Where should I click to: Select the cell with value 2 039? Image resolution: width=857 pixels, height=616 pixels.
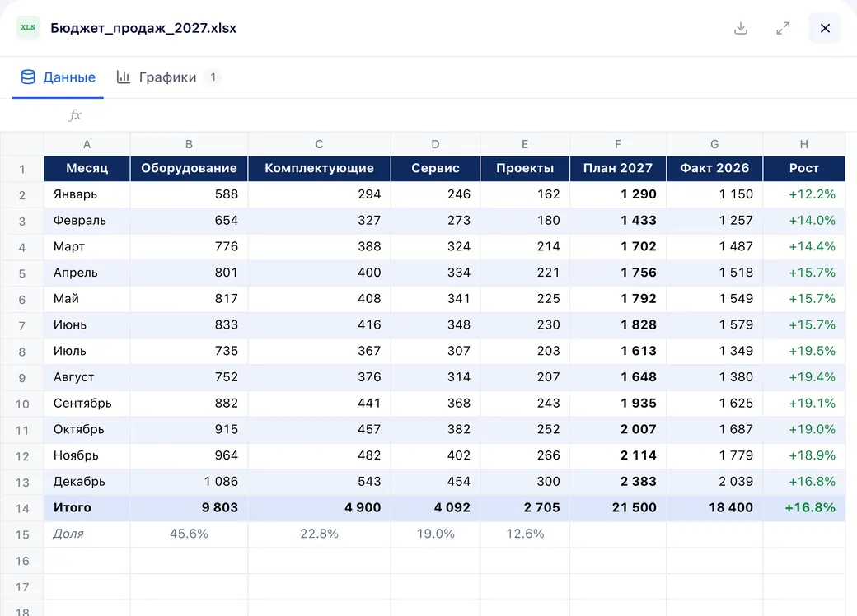coord(714,482)
